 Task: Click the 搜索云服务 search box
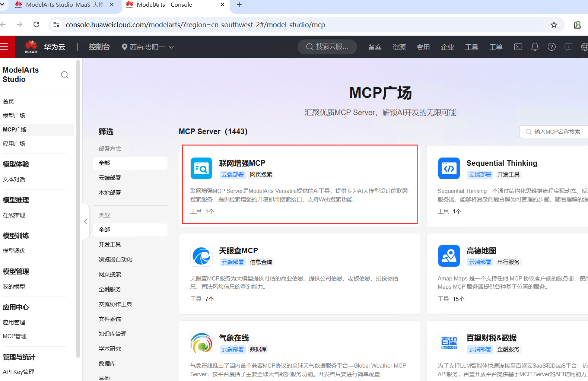pyautogui.click(x=327, y=47)
